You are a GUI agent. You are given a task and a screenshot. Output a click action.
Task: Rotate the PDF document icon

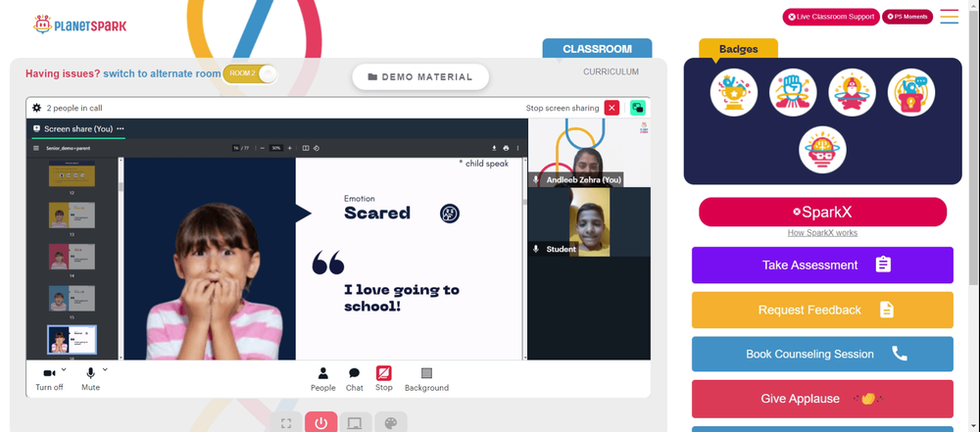(317, 148)
